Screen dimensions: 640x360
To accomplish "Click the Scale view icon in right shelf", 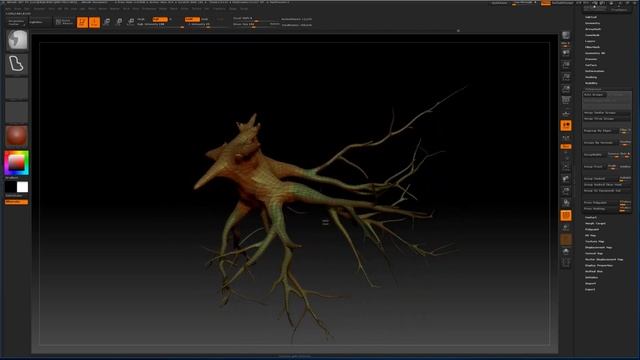I will 566,191.
